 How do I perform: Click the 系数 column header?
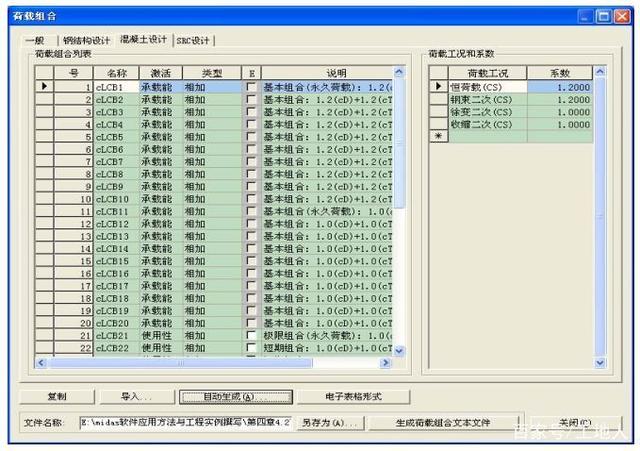pyautogui.click(x=560, y=73)
